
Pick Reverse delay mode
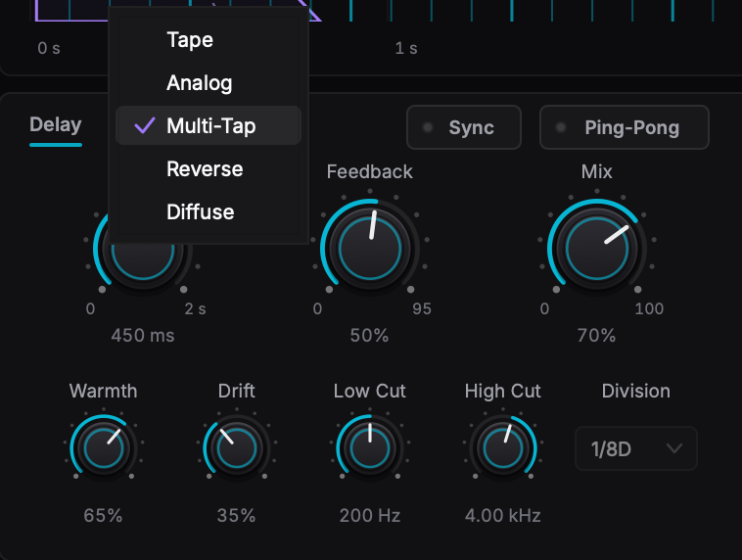[x=209, y=169]
